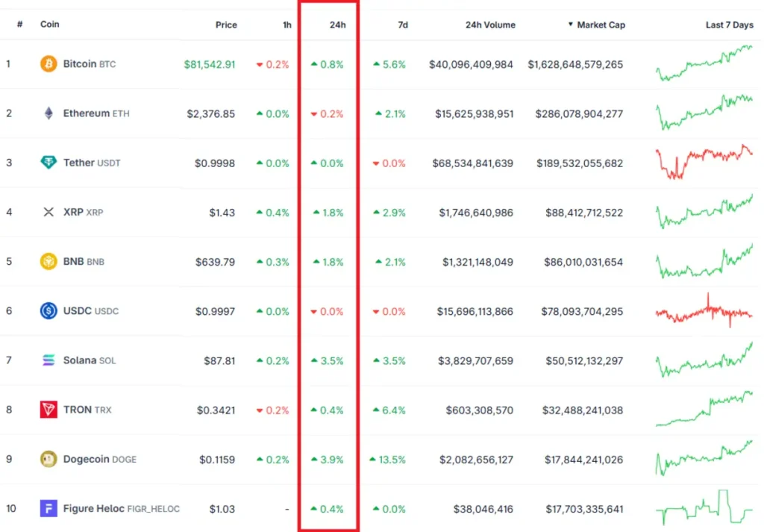Click the Tether coin logo
The width and height of the screenshot is (764, 532).
[x=48, y=162]
